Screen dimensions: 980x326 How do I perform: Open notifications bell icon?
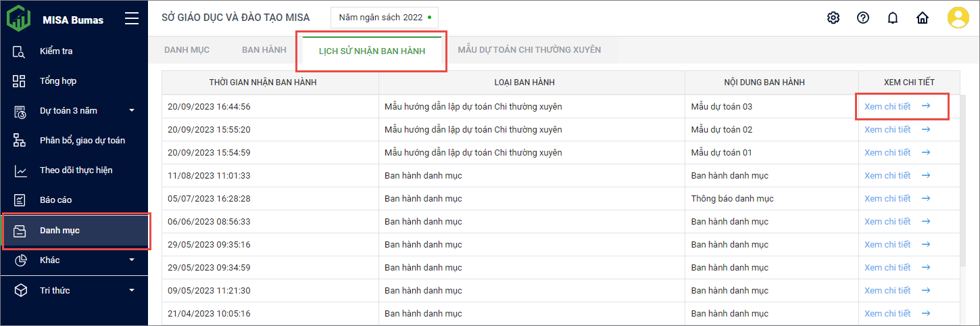(x=893, y=18)
